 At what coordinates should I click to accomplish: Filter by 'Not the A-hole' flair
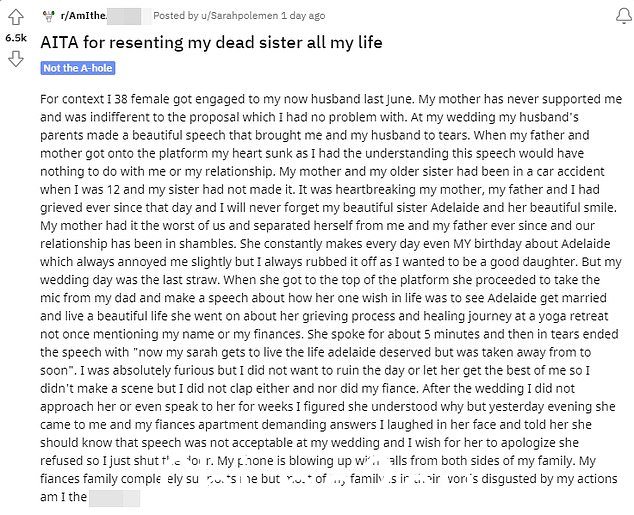pos(78,68)
